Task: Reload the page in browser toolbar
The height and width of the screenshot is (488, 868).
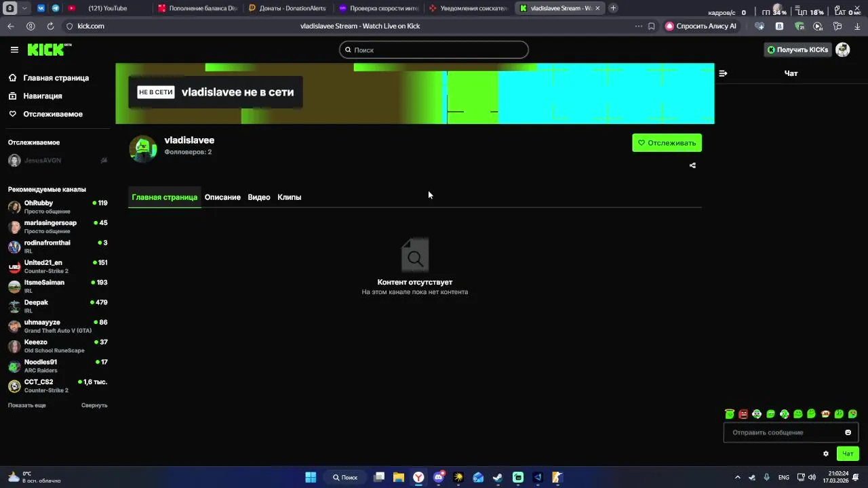Action: coord(50,26)
